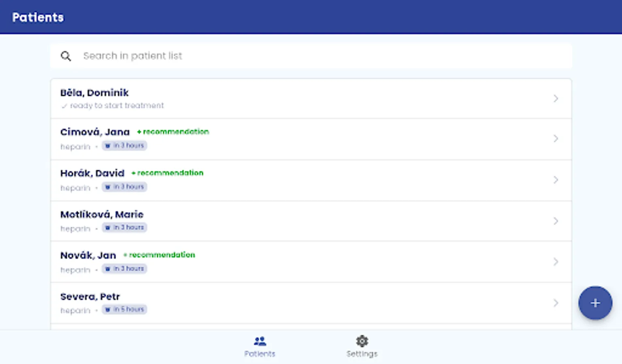This screenshot has height=364, width=622.
Task: Click the Patients header title
Action: [38, 17]
